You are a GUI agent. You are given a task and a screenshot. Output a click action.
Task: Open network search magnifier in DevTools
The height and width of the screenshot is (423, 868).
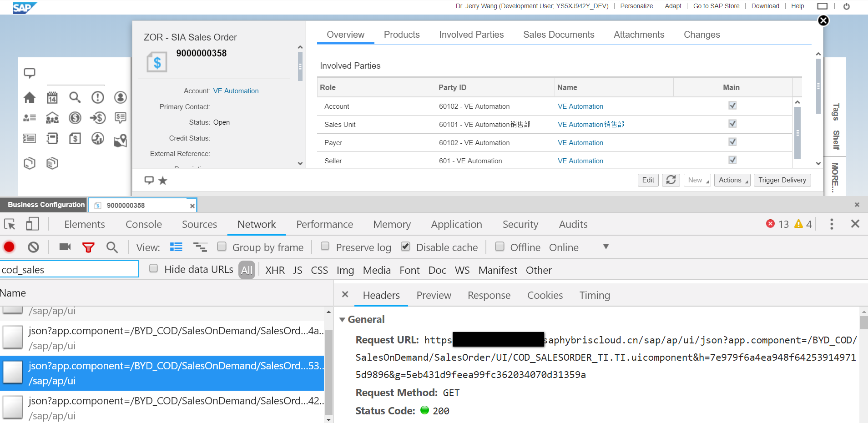point(112,247)
